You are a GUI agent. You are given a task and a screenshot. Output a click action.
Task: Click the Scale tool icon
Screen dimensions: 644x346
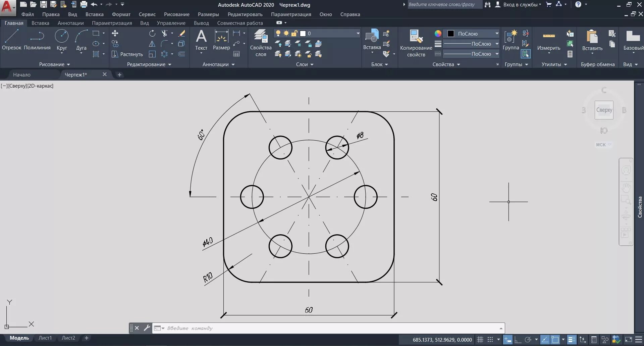[x=152, y=54]
